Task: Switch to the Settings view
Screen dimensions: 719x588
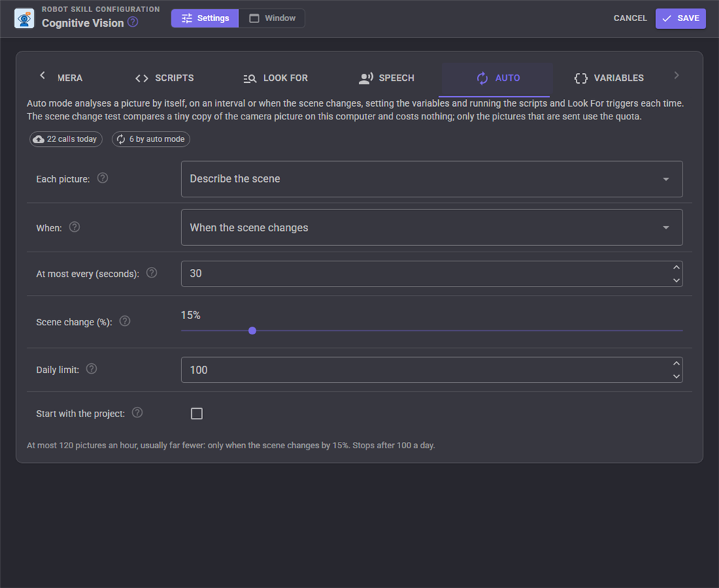Action: coord(205,18)
